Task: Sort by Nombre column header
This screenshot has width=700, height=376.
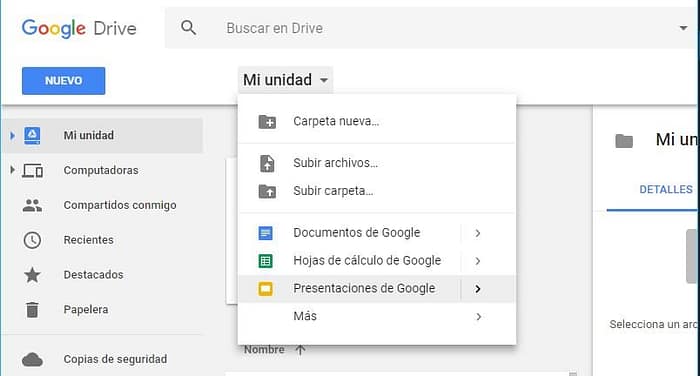Action: point(264,350)
